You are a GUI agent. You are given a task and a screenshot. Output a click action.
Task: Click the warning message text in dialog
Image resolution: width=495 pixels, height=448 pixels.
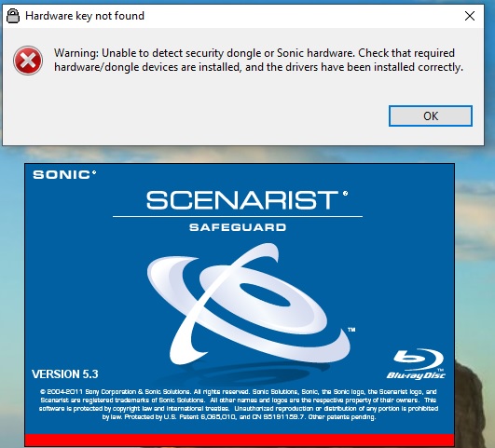[x=258, y=60]
